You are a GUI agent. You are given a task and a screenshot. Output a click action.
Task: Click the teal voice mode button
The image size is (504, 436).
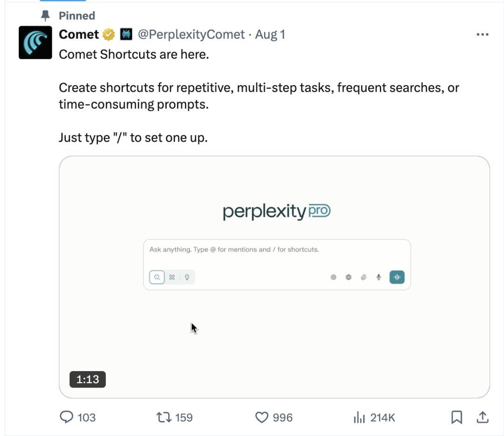pos(397,277)
